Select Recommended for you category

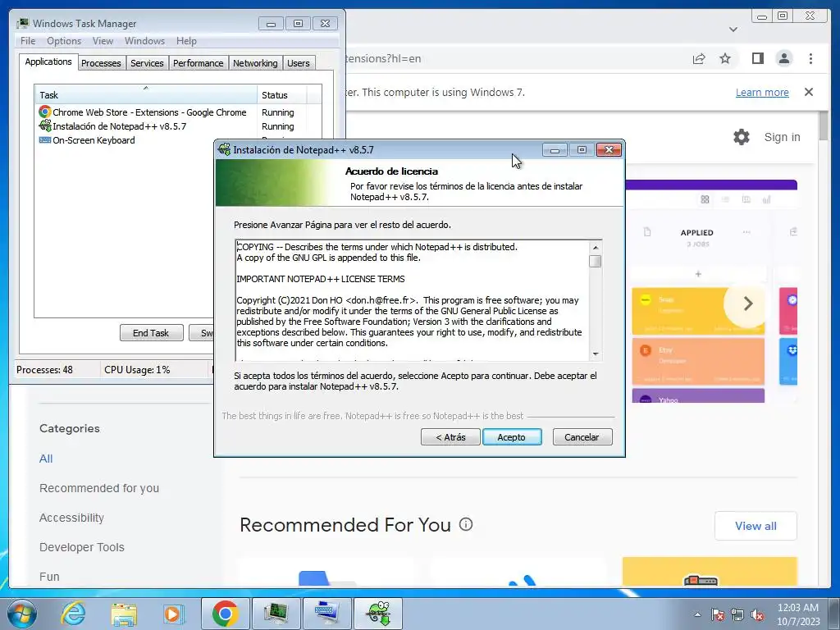click(x=99, y=488)
